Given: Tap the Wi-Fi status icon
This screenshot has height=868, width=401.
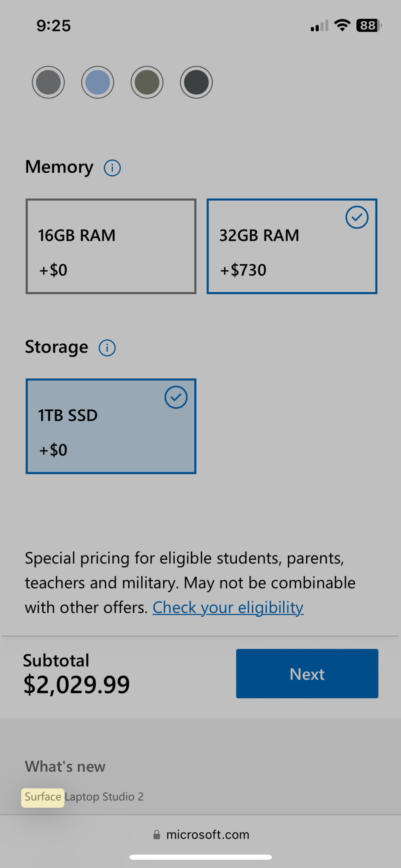Looking at the screenshot, I should tap(342, 25).
